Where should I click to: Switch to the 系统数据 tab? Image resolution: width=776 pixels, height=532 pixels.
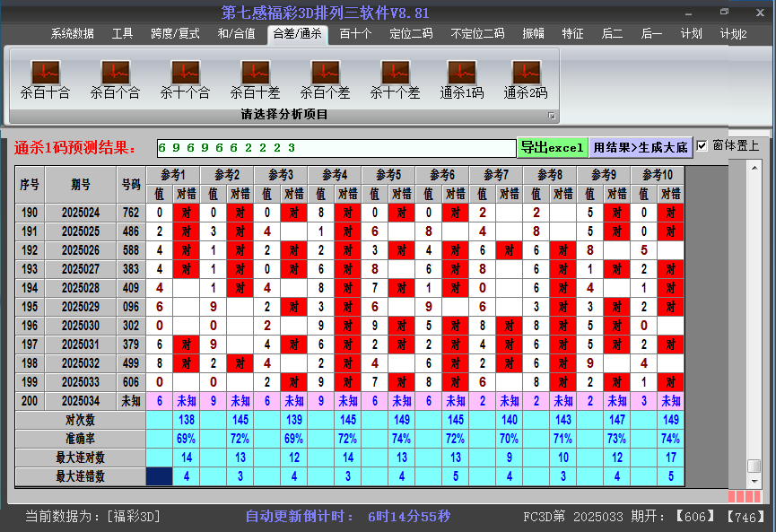point(73,34)
